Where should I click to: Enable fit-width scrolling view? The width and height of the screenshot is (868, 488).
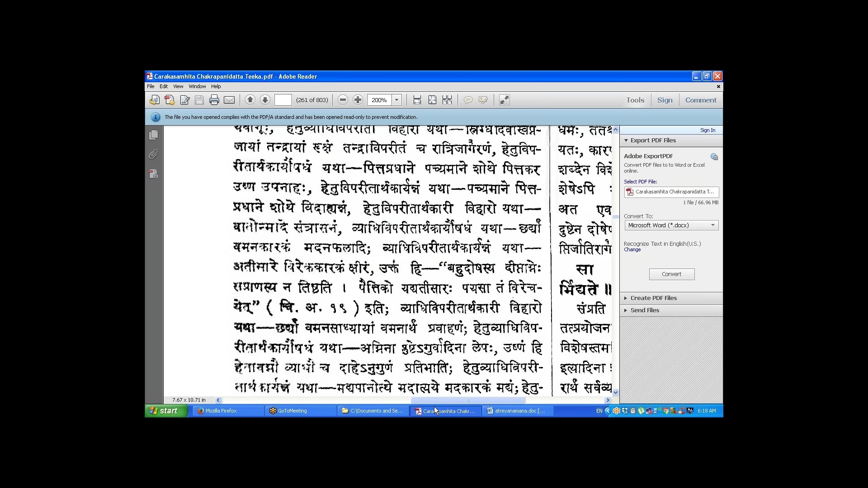[417, 100]
